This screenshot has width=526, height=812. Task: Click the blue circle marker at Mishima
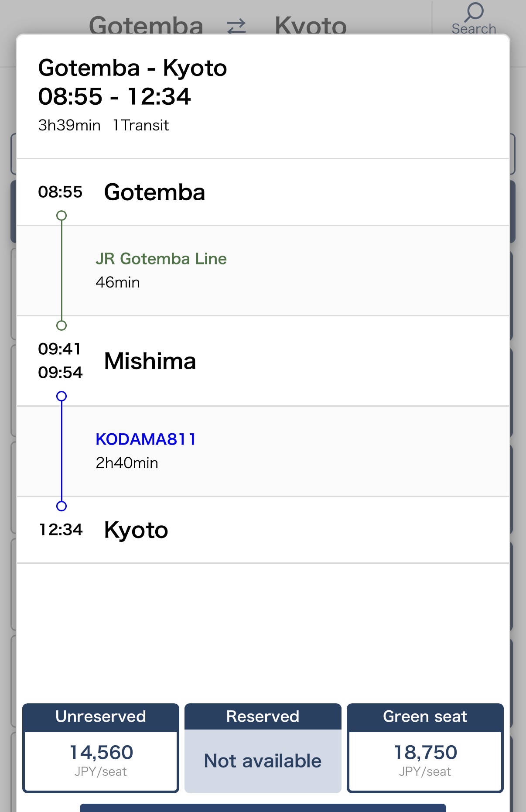(x=61, y=396)
